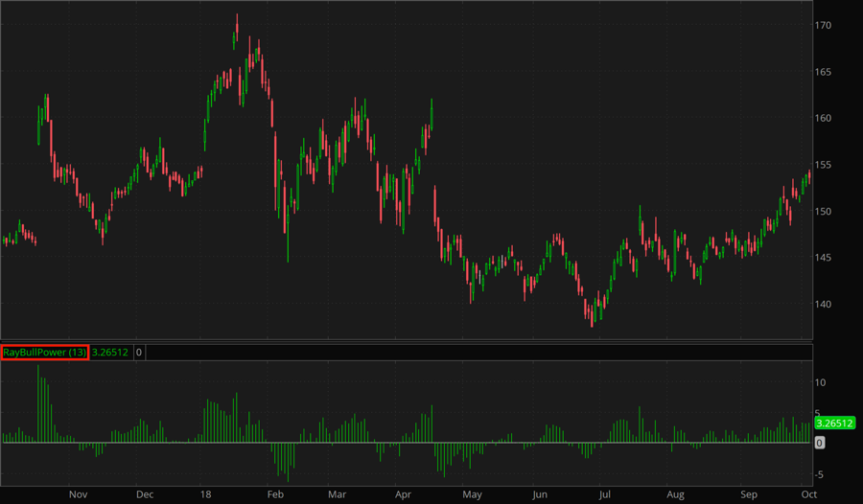Click the 155 price level on price axis
This screenshot has width=863, height=504.
pos(823,165)
